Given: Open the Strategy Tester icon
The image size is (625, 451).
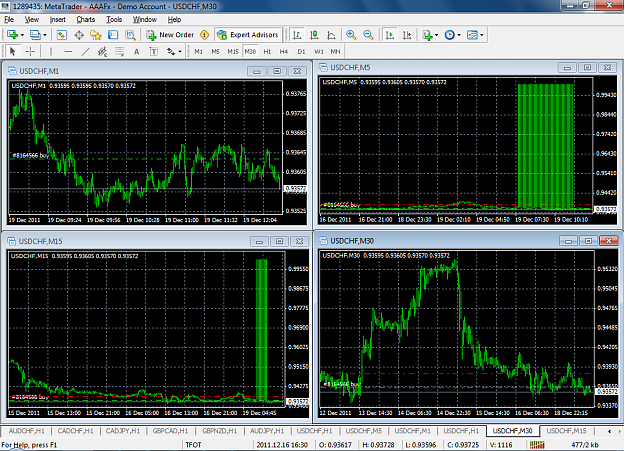Looking at the screenshot, I should 130,35.
